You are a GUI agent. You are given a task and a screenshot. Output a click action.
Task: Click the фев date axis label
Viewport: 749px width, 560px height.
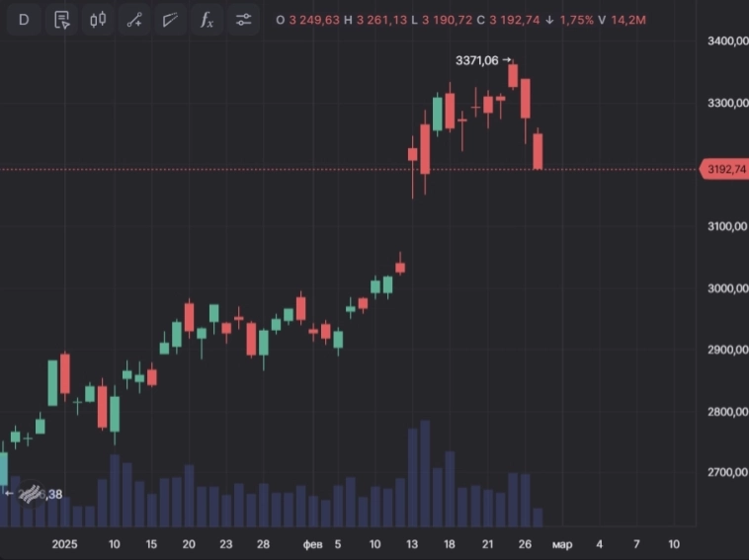(x=313, y=544)
